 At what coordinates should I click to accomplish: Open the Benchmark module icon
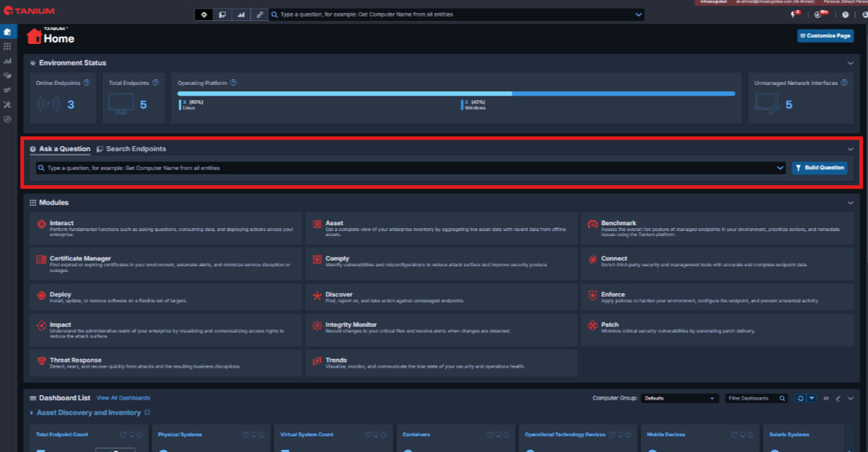click(x=593, y=225)
